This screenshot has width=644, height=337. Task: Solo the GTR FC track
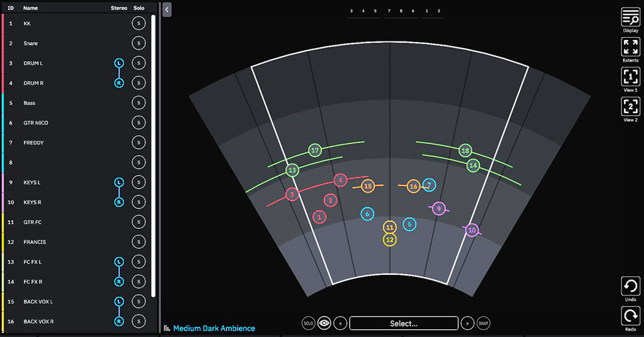point(139,222)
